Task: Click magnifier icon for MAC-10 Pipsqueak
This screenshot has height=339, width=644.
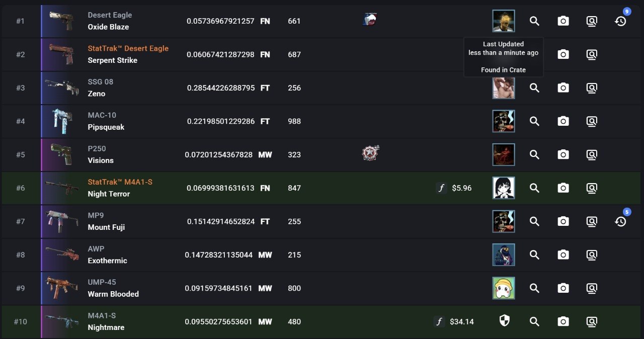Action: [x=534, y=121]
